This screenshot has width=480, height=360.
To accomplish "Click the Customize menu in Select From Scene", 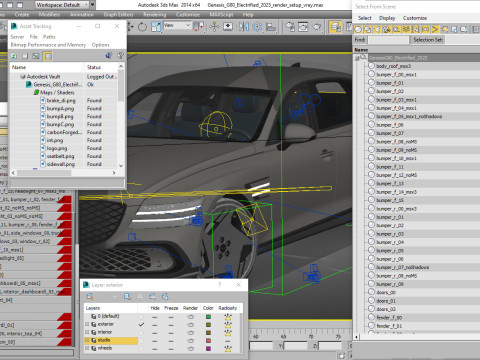I will point(415,18).
